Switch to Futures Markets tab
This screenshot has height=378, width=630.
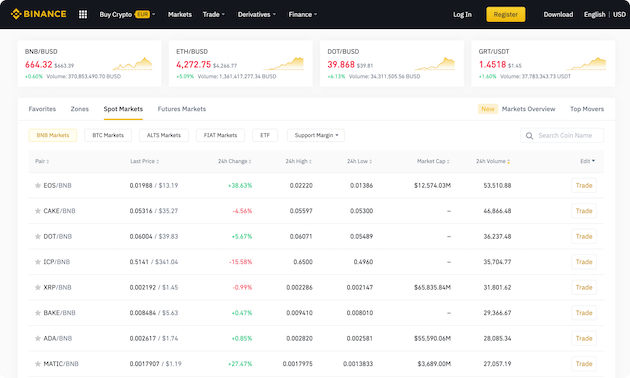[182, 109]
